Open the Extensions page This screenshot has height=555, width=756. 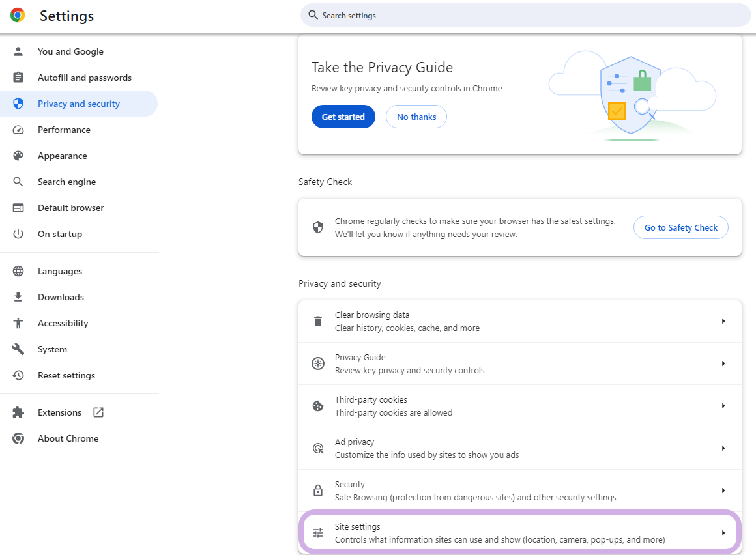point(79,412)
